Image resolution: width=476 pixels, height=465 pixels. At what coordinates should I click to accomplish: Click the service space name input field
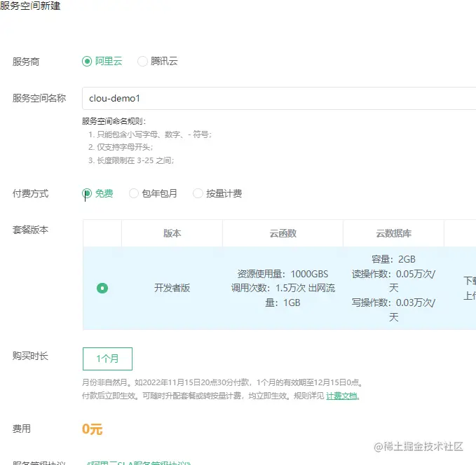(279, 98)
